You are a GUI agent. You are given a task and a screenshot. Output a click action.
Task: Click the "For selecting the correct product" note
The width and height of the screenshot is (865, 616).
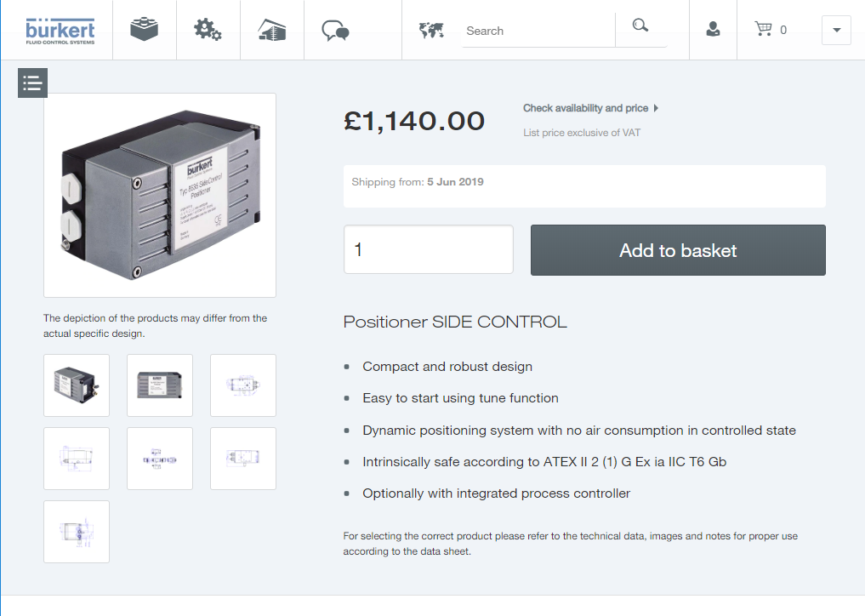pyautogui.click(x=571, y=544)
